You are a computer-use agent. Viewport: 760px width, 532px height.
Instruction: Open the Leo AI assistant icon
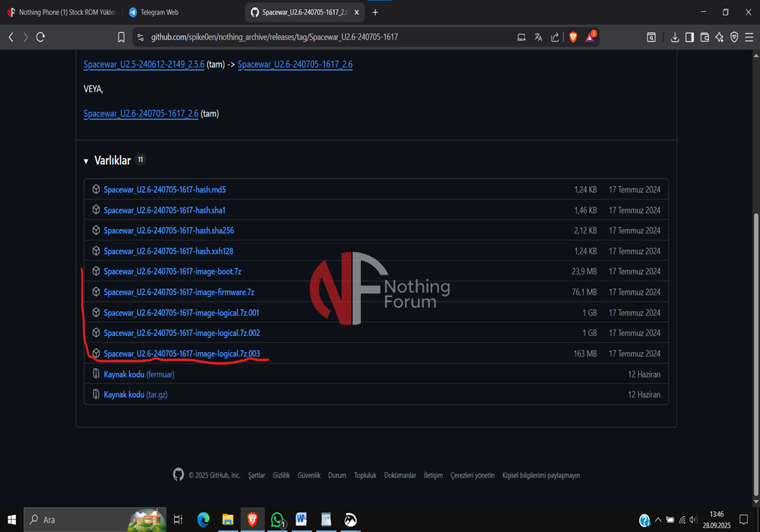(719, 37)
